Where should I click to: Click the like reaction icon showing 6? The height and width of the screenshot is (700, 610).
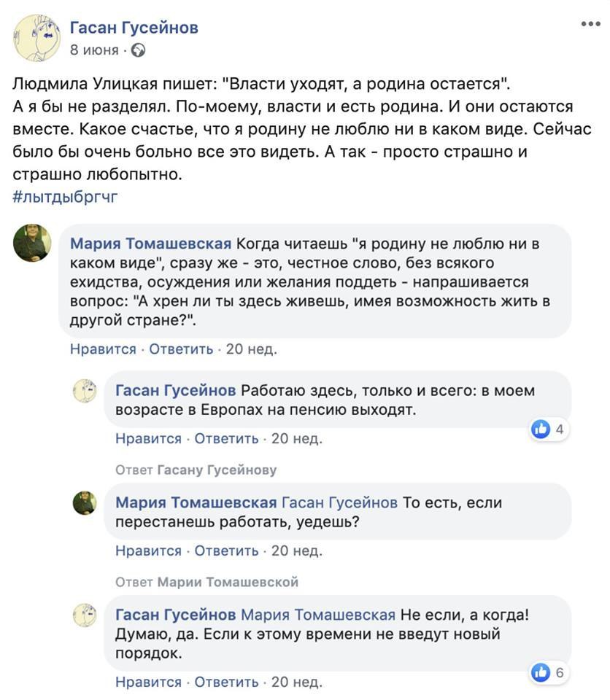point(541,672)
